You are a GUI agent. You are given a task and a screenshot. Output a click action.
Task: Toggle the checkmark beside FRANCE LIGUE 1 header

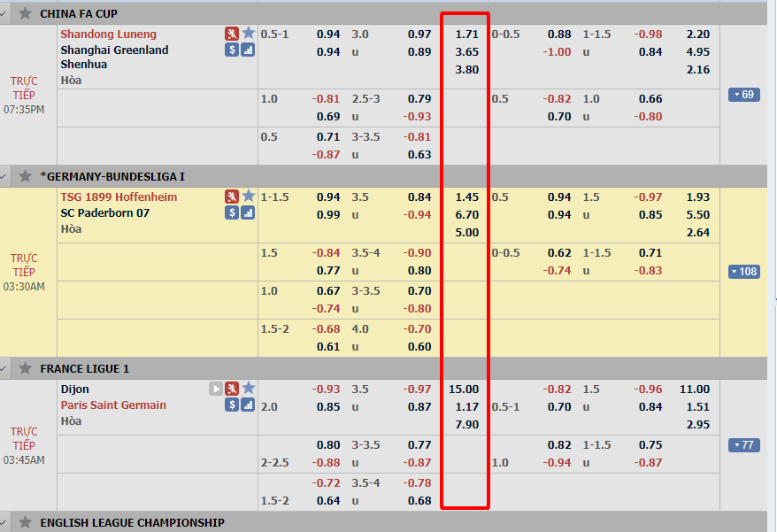4,368
